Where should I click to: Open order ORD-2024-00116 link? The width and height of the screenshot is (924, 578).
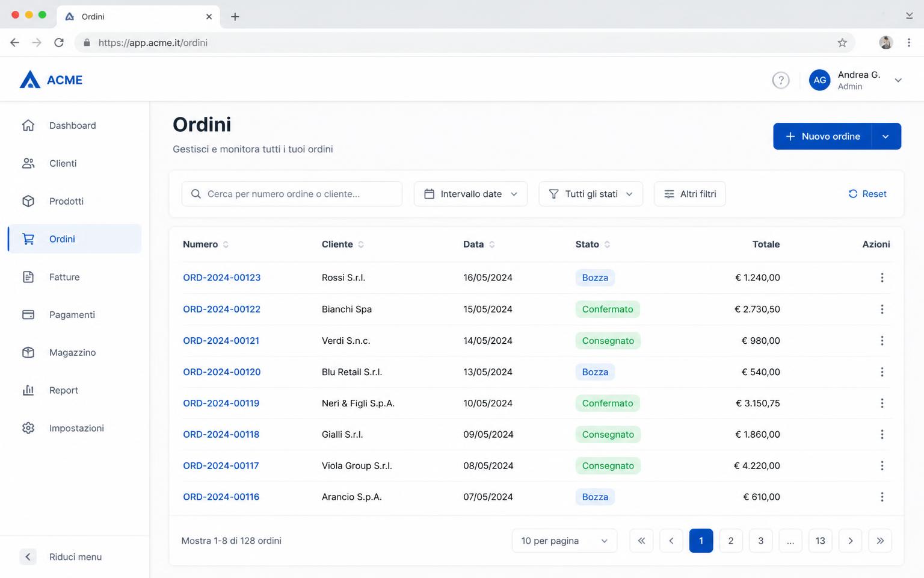coord(221,497)
